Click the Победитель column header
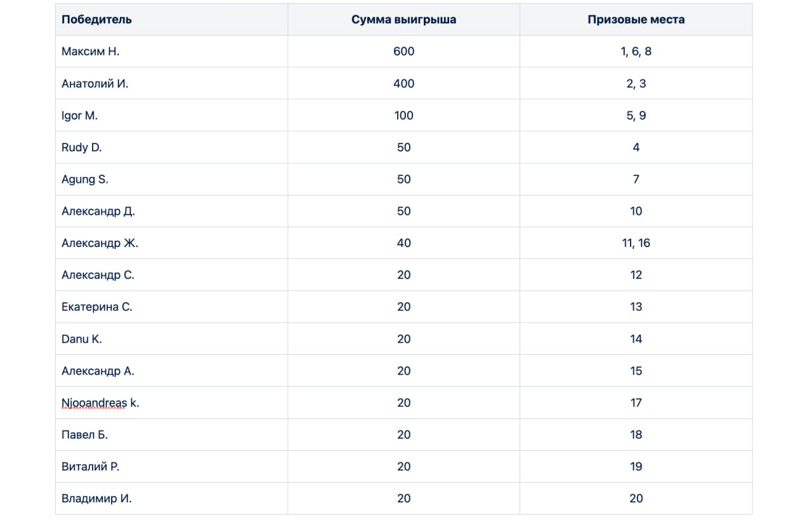 coord(171,19)
